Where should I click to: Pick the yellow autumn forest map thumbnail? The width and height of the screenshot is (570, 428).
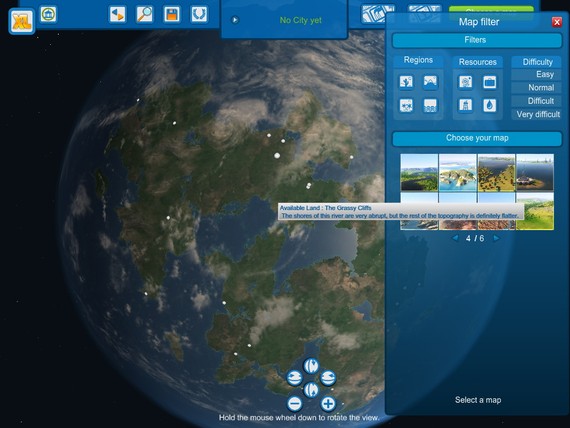click(496, 172)
